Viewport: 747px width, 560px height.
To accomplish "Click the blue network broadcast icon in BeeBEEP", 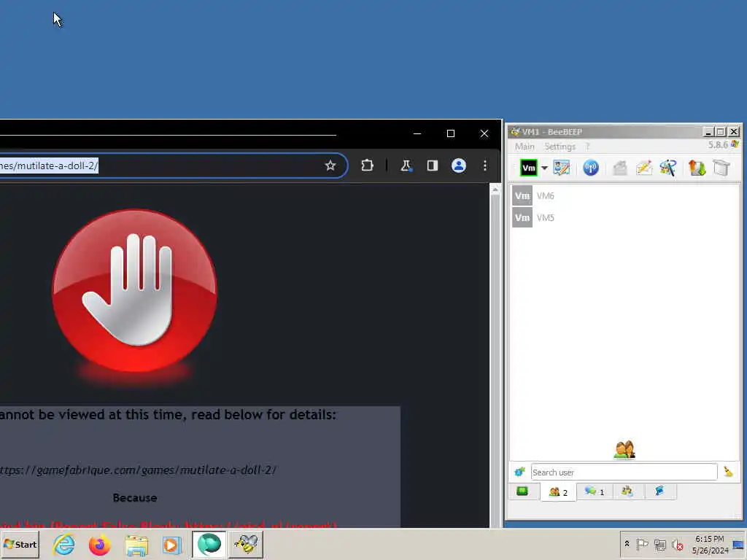I will pyautogui.click(x=591, y=168).
